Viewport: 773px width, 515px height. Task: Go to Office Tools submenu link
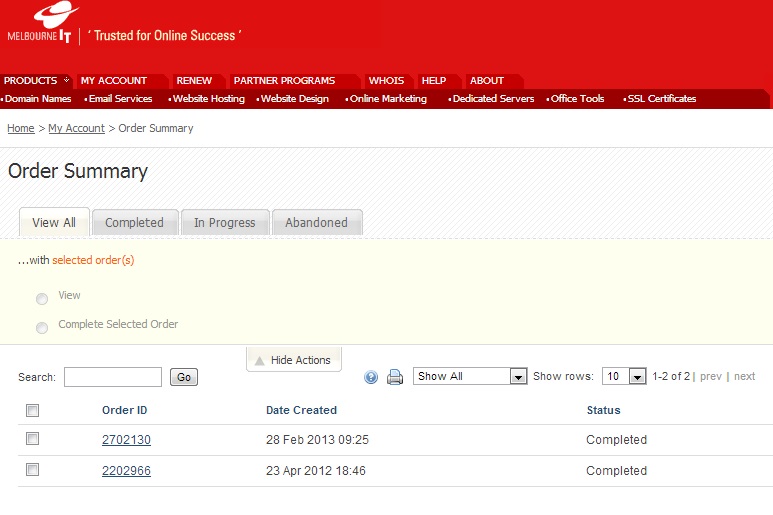(577, 99)
